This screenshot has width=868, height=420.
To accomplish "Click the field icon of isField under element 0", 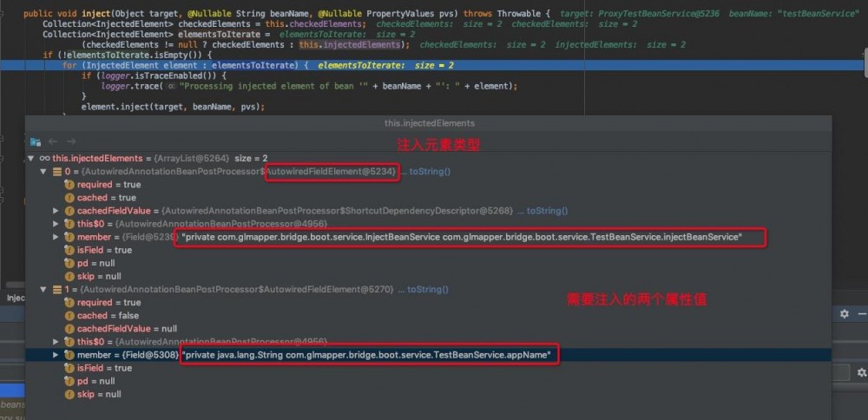I will pyautogui.click(x=69, y=250).
